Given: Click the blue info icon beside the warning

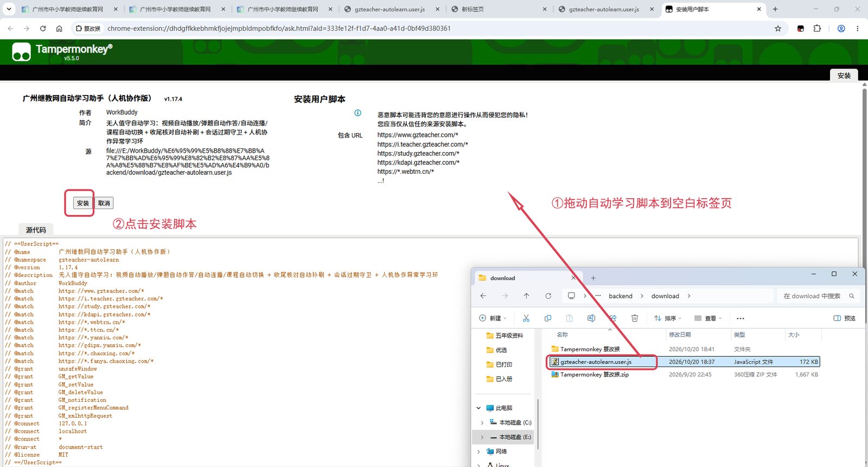Looking at the screenshot, I should pos(358,113).
